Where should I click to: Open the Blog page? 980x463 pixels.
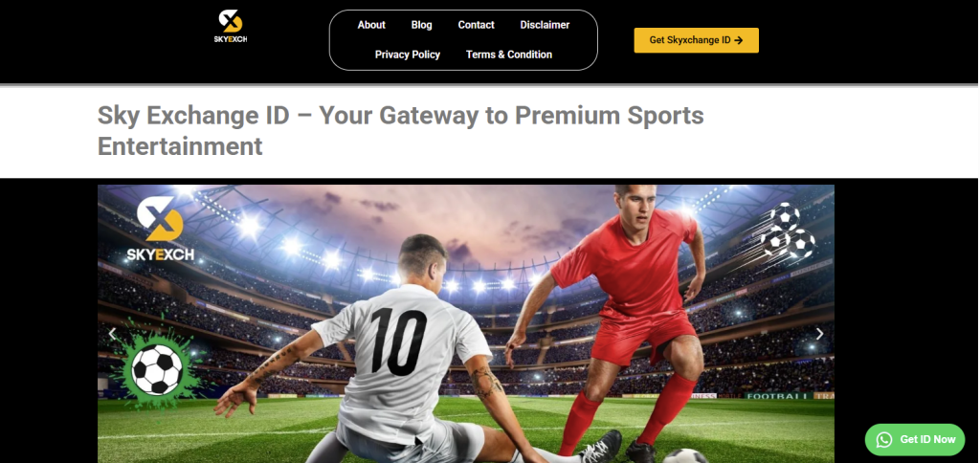pyautogui.click(x=421, y=25)
